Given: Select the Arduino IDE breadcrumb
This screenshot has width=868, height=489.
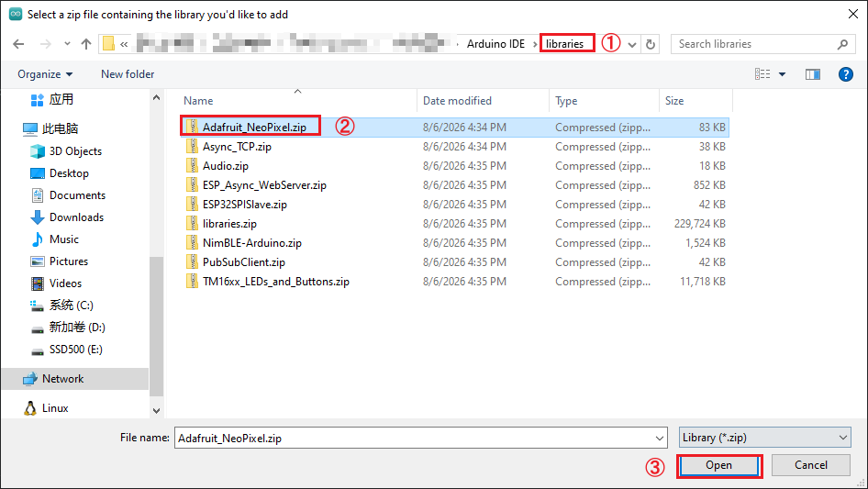Looking at the screenshot, I should click(495, 44).
